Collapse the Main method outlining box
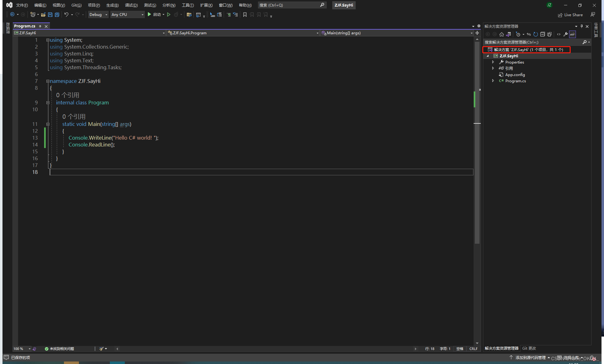604x364 pixels. 48,124
